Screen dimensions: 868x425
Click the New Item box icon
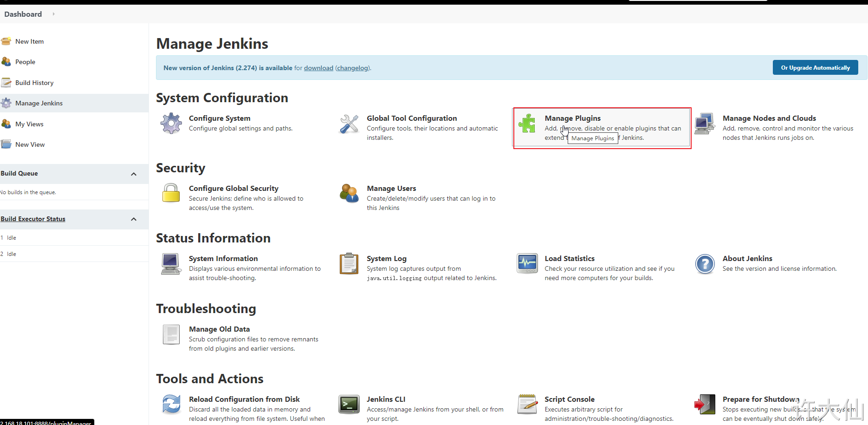click(6, 41)
